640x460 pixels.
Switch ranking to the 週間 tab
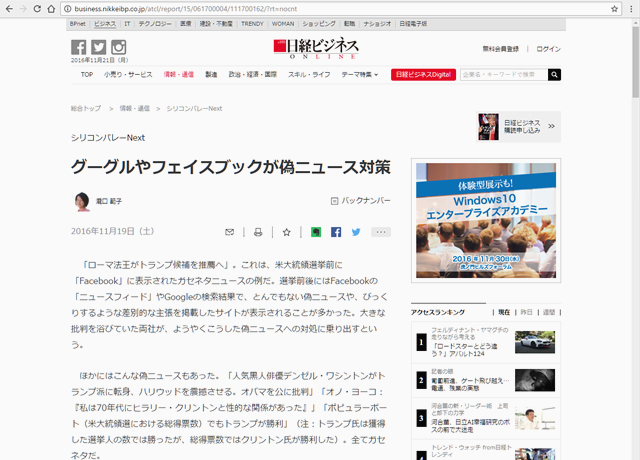pyautogui.click(x=549, y=312)
